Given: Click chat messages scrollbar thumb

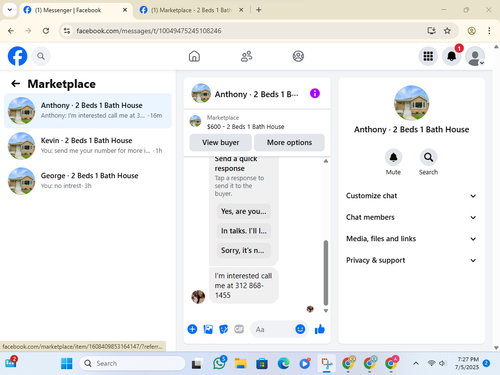Looking at the screenshot, I should pos(326,273).
